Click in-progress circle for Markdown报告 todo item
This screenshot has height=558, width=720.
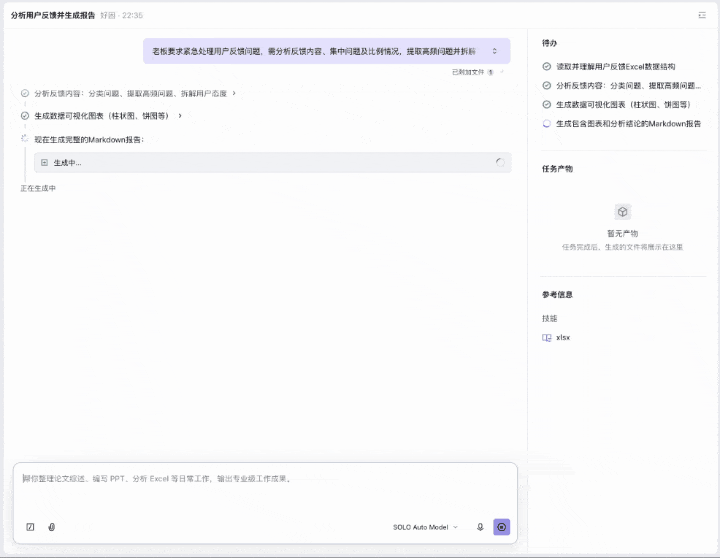tap(547, 124)
